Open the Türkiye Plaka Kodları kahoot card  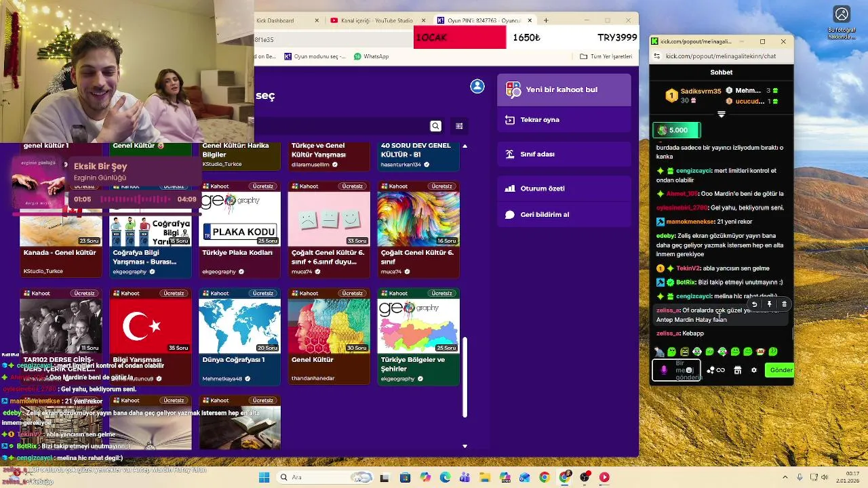(239, 230)
